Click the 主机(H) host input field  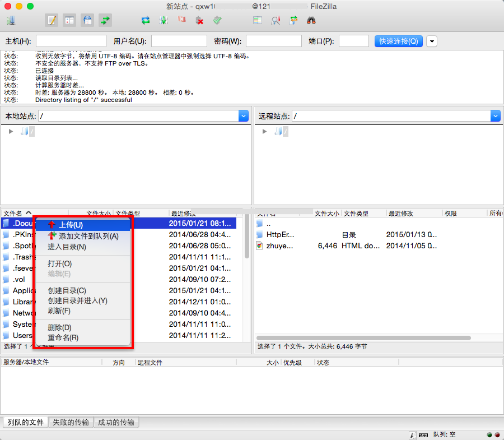click(x=71, y=41)
